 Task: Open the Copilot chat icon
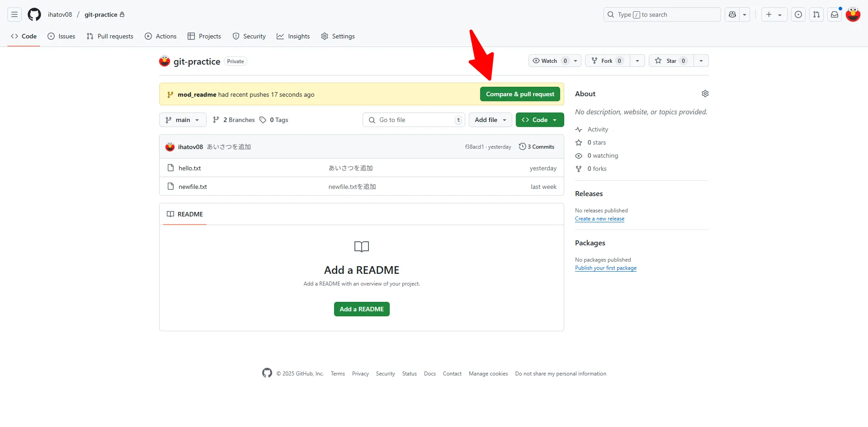pyautogui.click(x=732, y=14)
